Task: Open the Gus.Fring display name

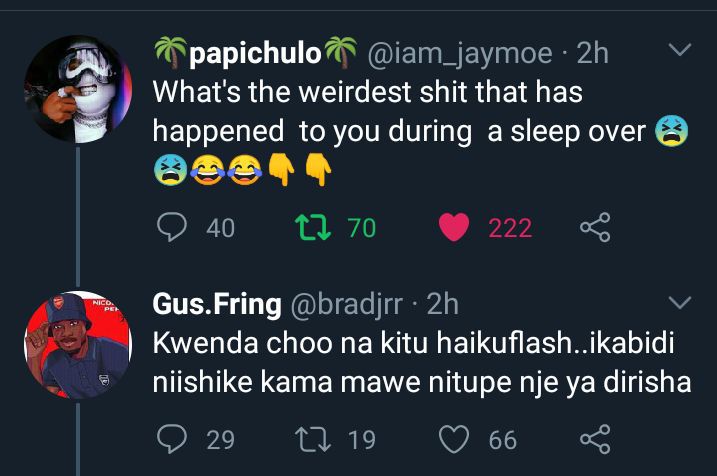Action: tap(217, 305)
